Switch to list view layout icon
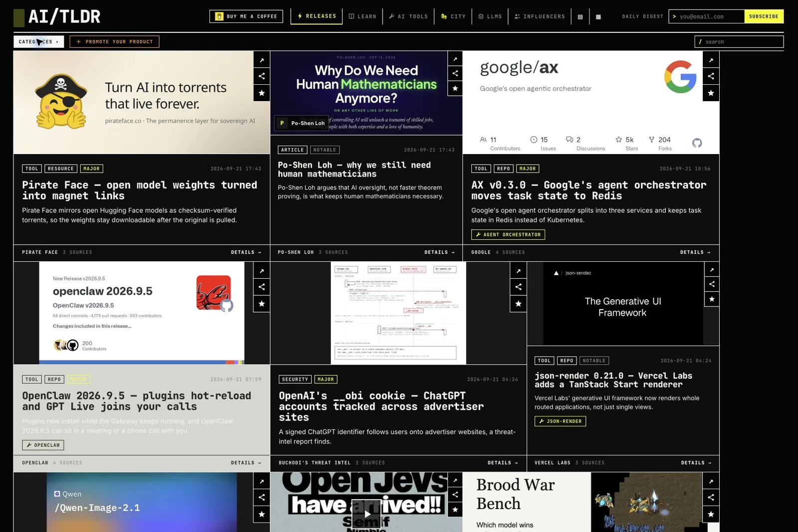 pos(580,16)
